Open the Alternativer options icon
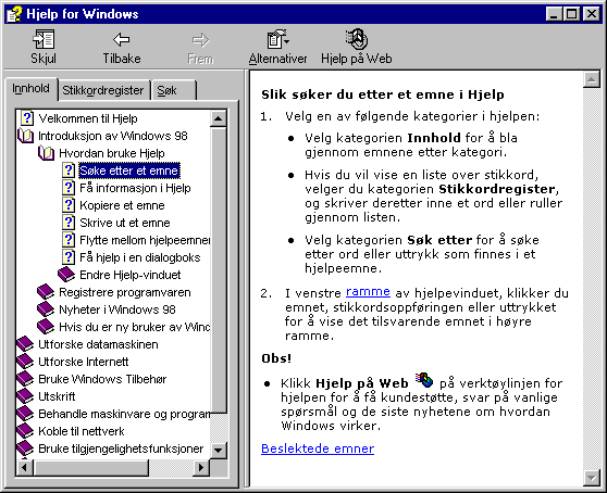The width and height of the screenshot is (607, 493). 278,39
